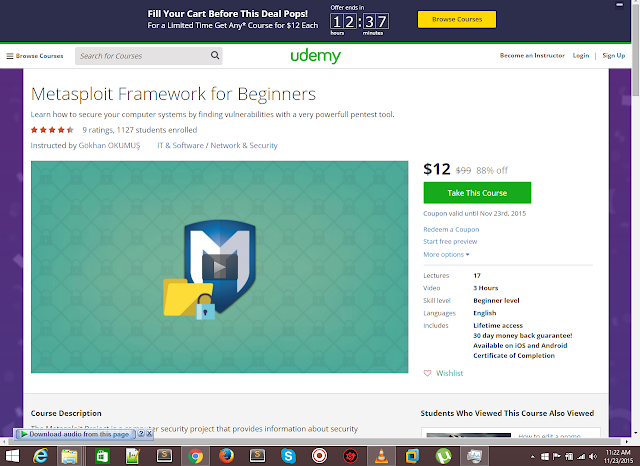
Task: Click the Login link
Action: (581, 55)
